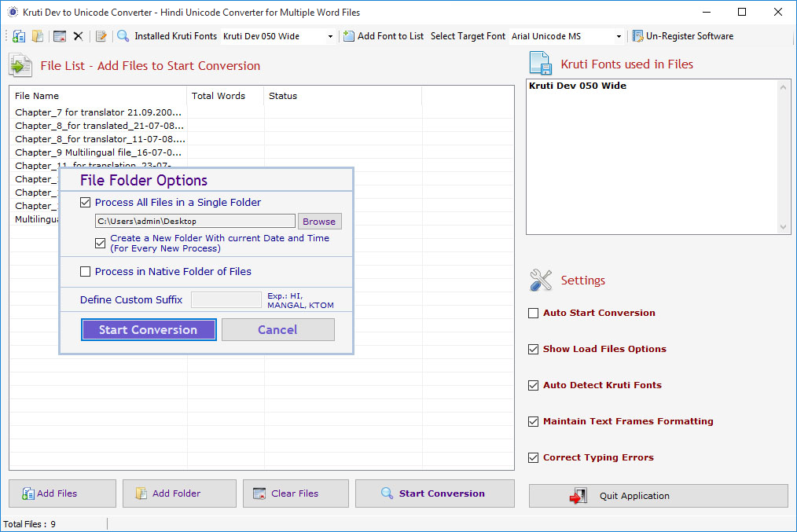Click the Define Custom Suffix input field
The image size is (797, 532).
tap(226, 299)
